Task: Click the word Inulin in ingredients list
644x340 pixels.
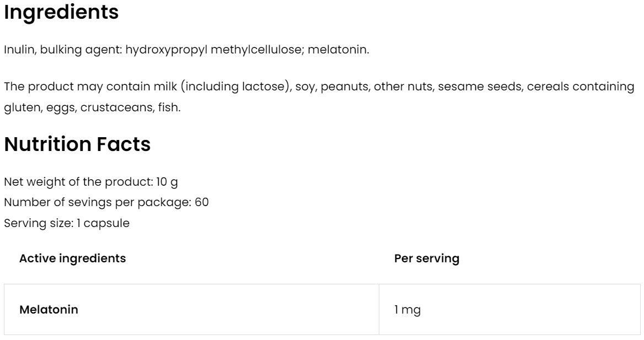Action: [x=17, y=50]
